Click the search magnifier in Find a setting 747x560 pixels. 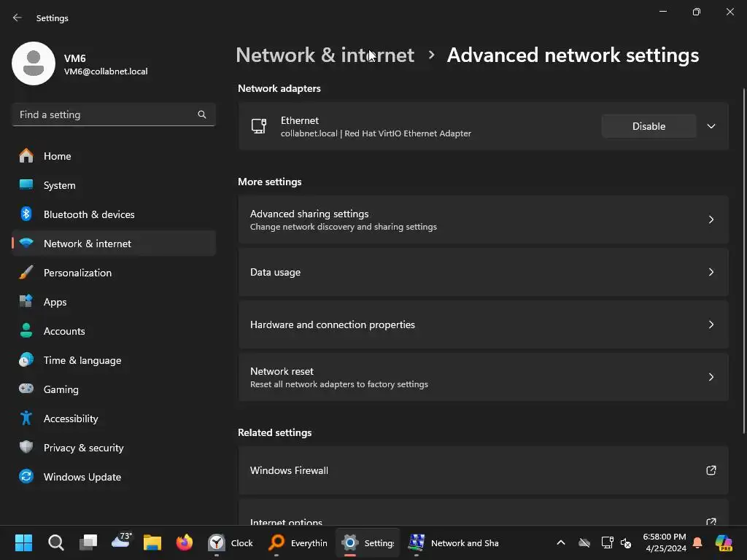(202, 114)
